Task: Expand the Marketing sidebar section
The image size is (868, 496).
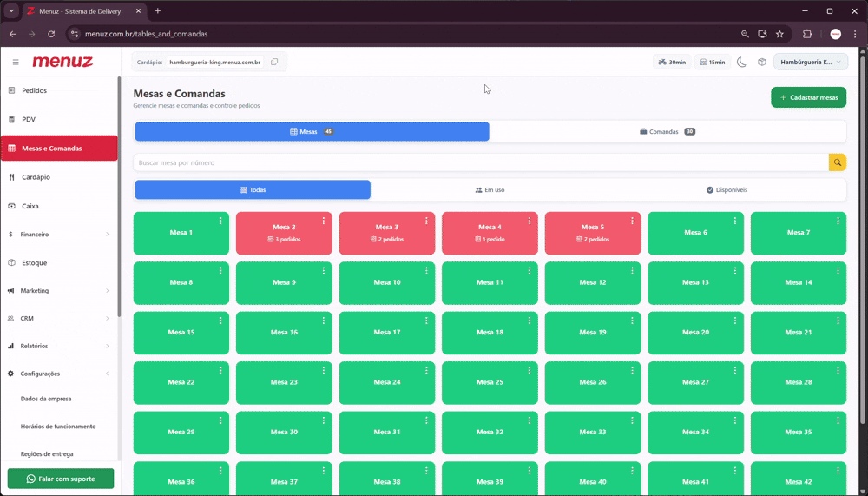Action: coord(59,290)
